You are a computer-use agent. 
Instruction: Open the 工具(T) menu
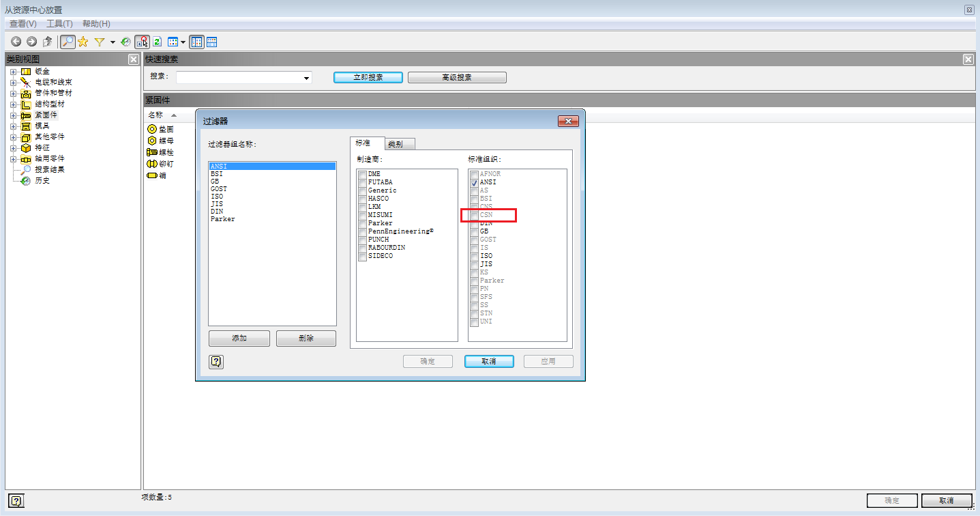pos(59,24)
